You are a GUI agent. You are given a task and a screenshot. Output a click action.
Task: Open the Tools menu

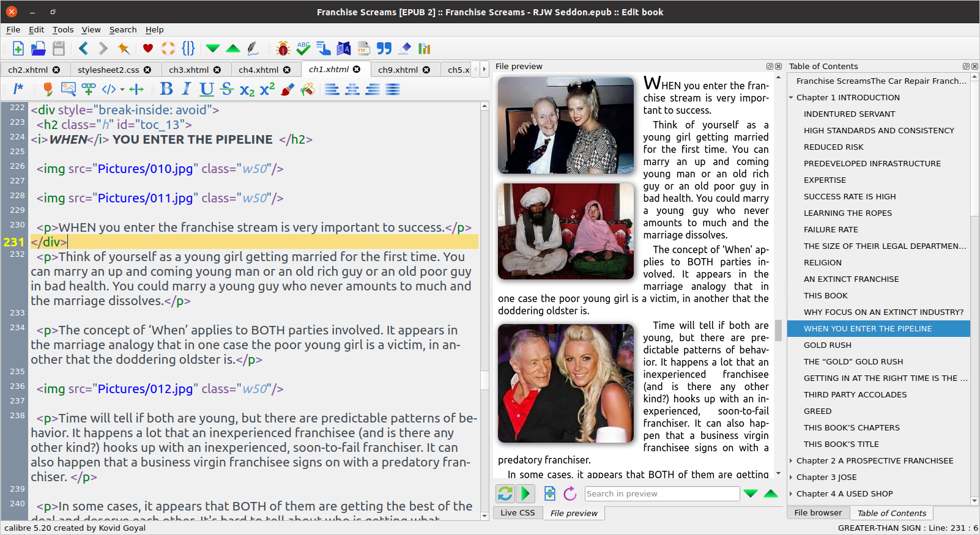tap(62, 29)
